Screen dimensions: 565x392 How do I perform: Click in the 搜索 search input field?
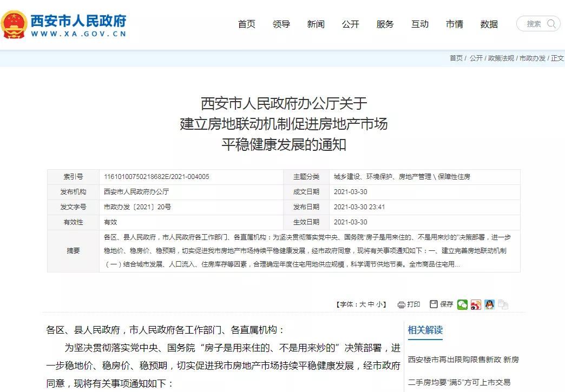(534, 24)
